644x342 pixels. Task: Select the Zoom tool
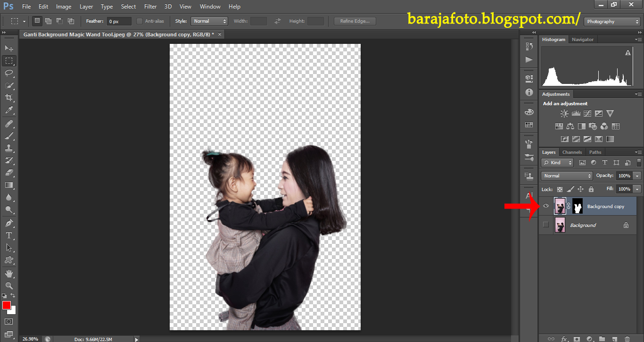[9, 286]
